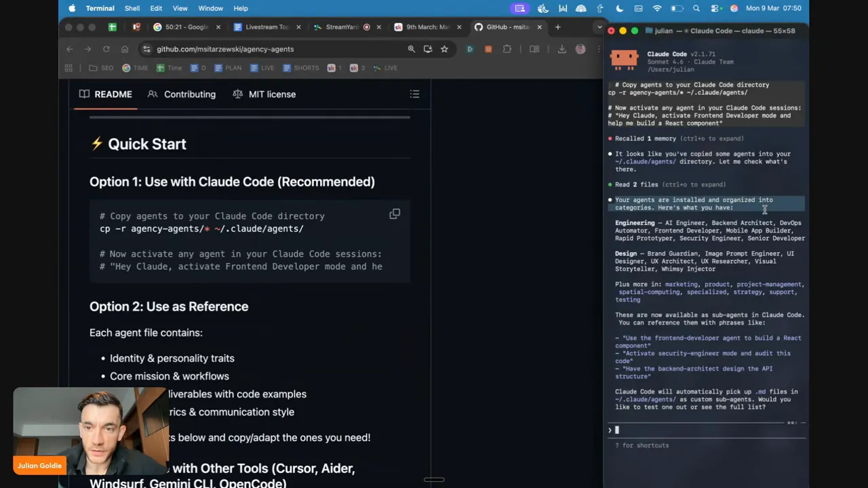Select the MIT license tab
868x488 pixels.
(264, 94)
